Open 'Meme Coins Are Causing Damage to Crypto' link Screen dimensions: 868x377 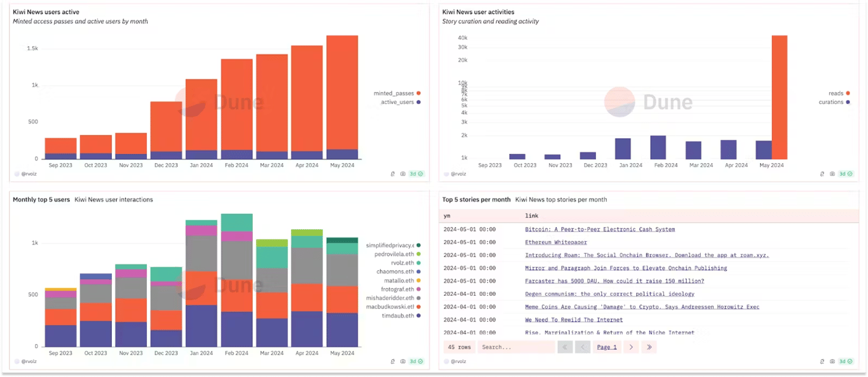pos(642,307)
